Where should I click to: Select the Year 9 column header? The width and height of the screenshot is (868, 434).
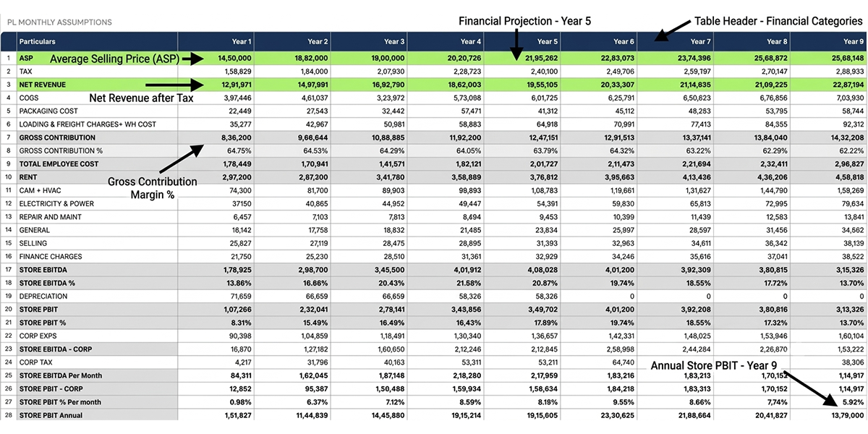854,42
